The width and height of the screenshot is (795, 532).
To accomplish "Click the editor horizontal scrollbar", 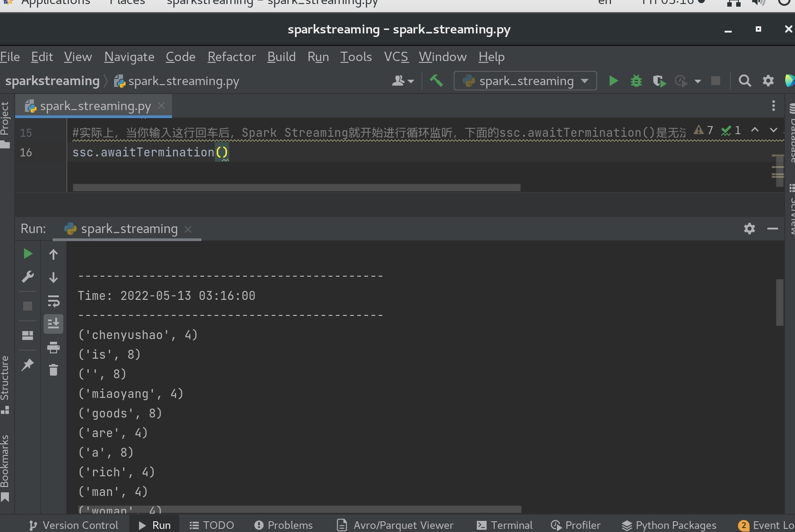I will pos(296,188).
